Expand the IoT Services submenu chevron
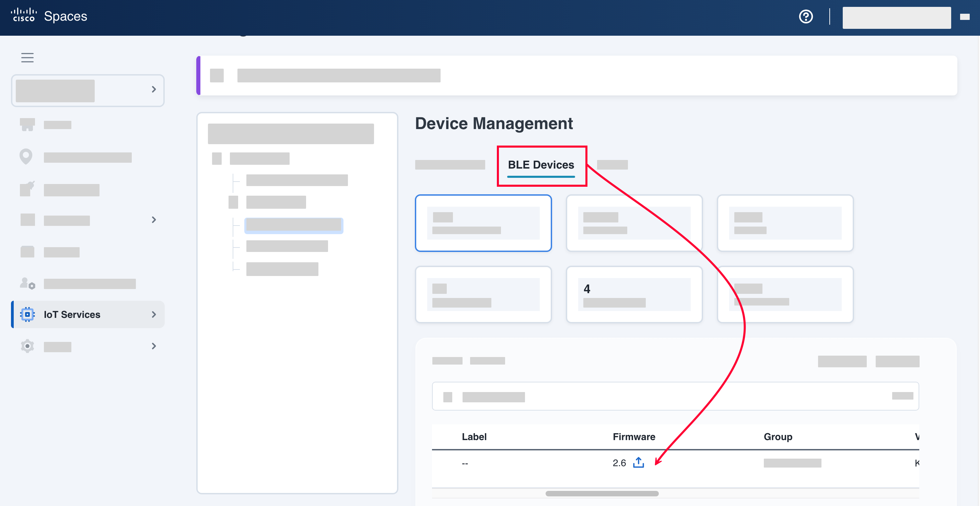The height and width of the screenshot is (506, 980). pos(154,314)
